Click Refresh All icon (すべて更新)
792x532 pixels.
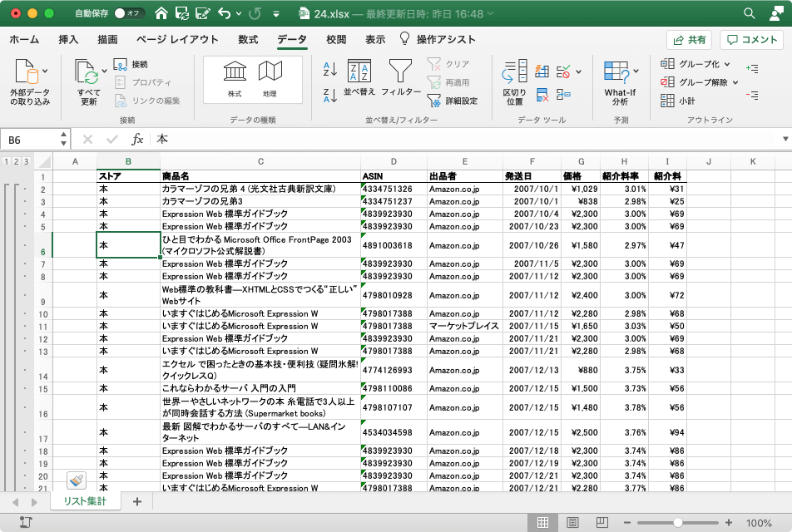click(x=87, y=73)
